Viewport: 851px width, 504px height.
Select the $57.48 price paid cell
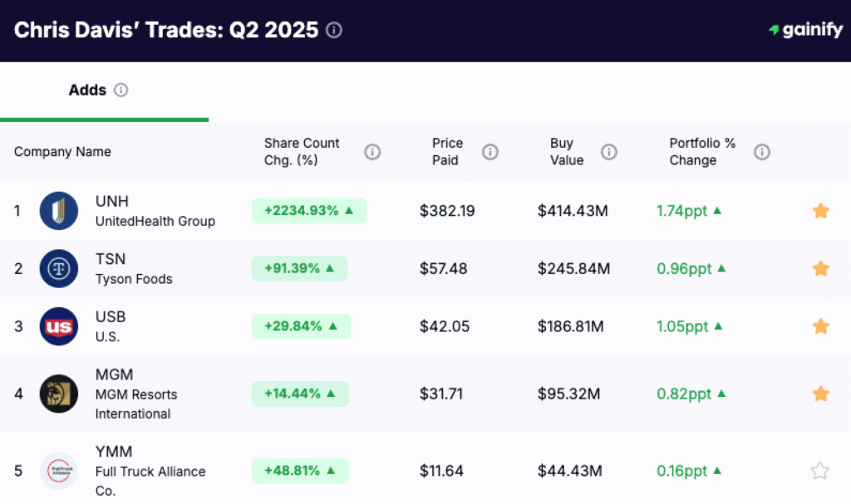pos(444,269)
